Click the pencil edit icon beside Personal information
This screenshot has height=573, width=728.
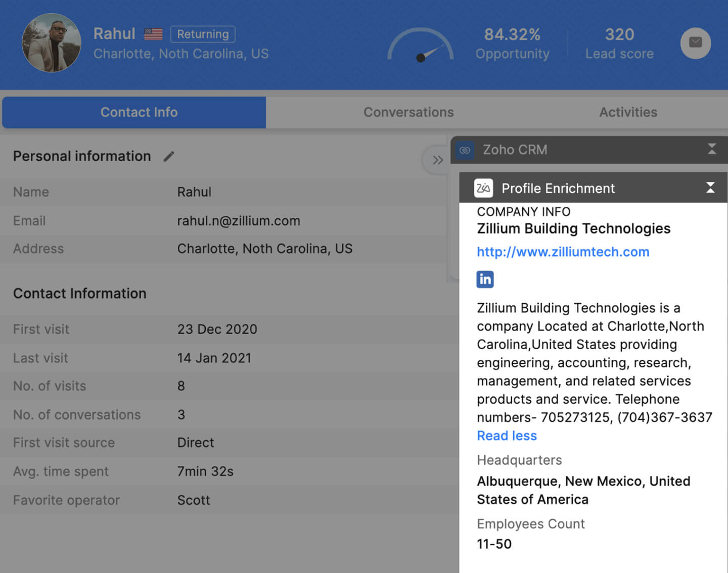click(169, 157)
